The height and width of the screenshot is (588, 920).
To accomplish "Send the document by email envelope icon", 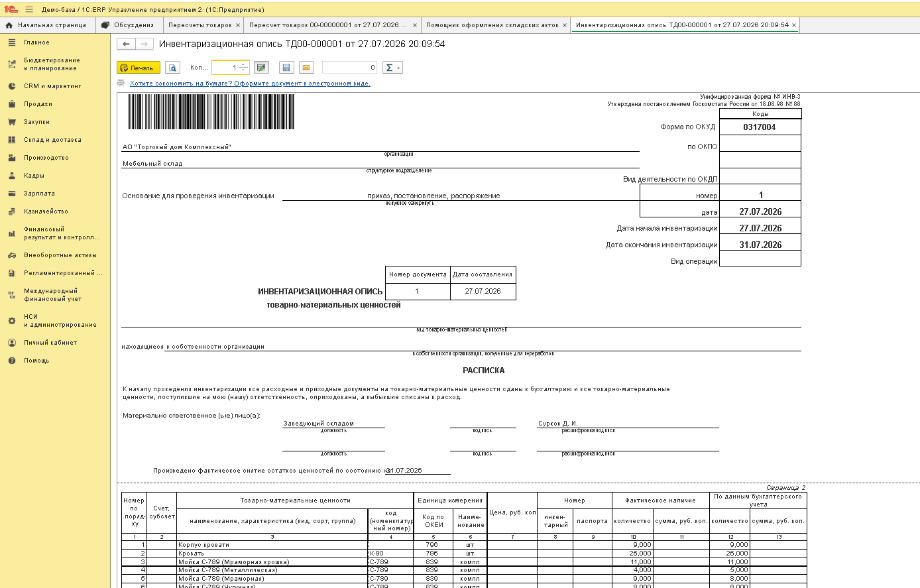I will (306, 68).
